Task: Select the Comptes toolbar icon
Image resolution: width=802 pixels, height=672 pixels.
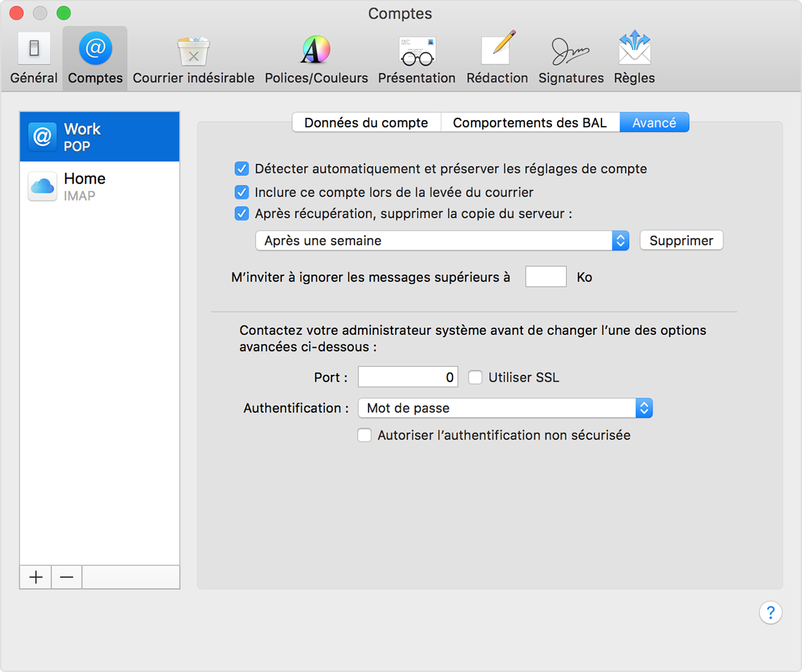Action: point(95,58)
